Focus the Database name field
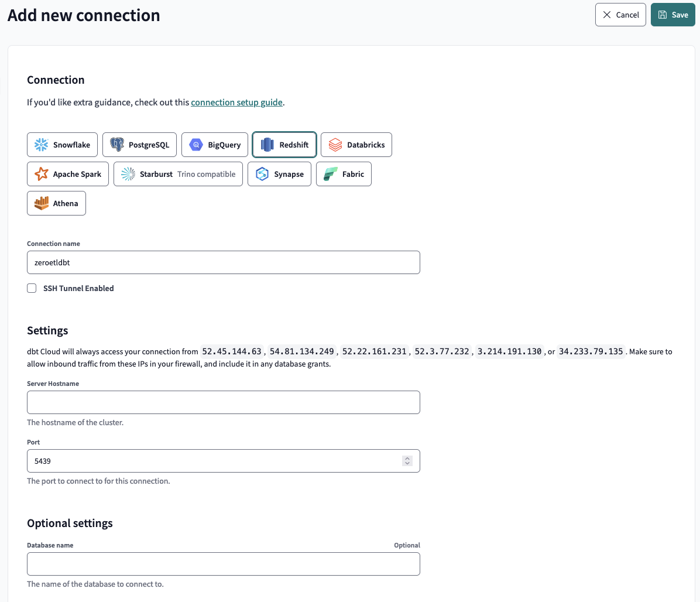This screenshot has height=602, width=700. [223, 564]
